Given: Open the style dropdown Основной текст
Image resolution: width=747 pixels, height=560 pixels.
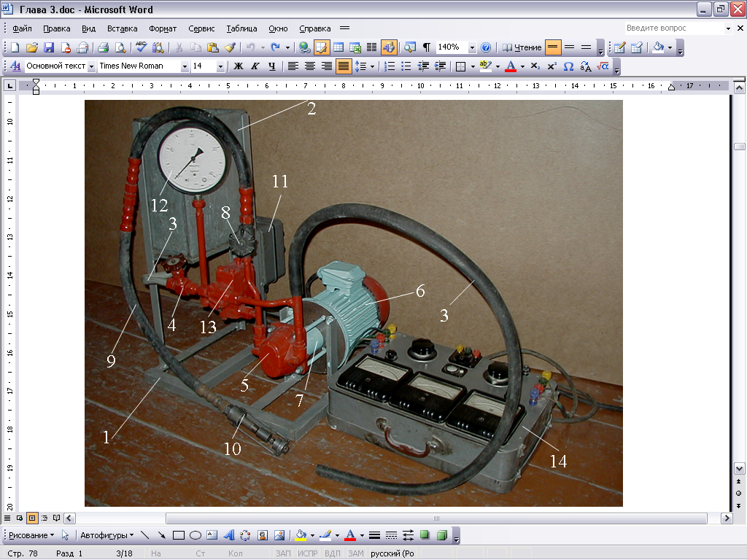Looking at the screenshot, I should tap(91, 66).
